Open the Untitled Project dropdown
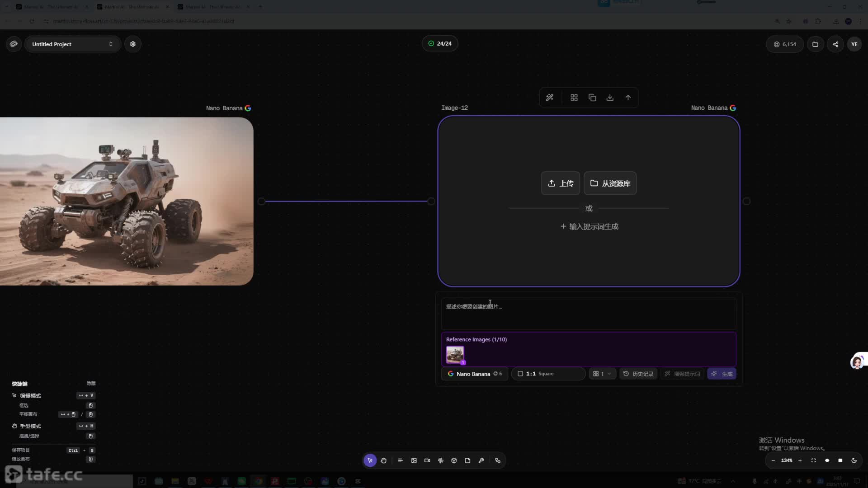The width and height of the screenshot is (868, 488). click(72, 44)
